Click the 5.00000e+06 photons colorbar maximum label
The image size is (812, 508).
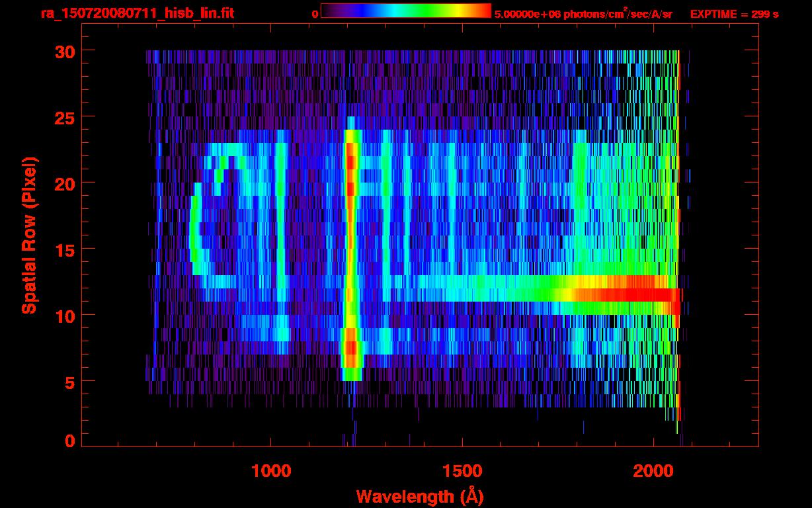tap(583, 14)
